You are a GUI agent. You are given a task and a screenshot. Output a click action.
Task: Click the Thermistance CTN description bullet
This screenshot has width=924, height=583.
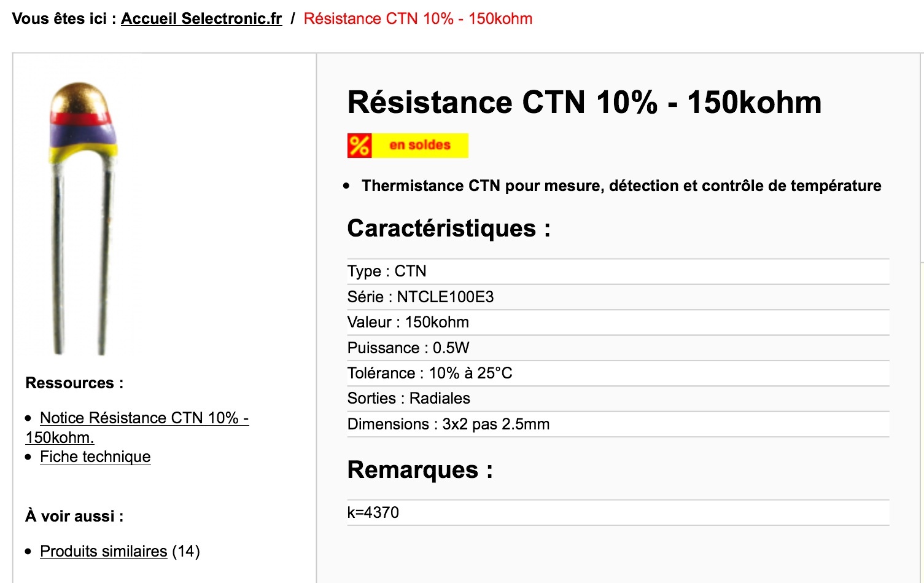coord(621,186)
